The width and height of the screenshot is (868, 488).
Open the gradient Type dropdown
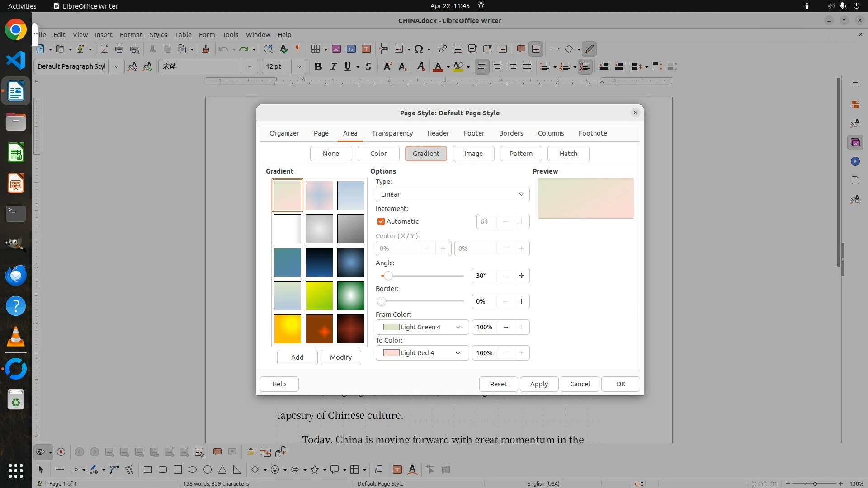[x=452, y=194]
